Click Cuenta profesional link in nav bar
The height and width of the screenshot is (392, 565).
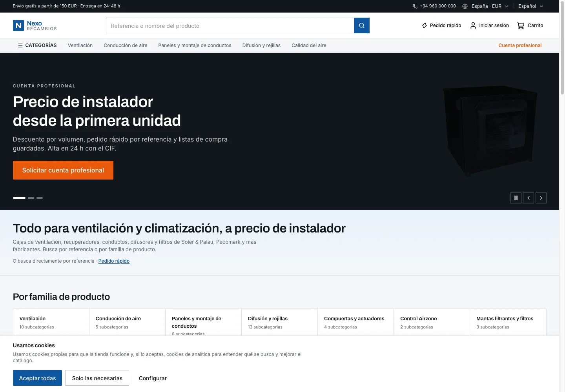coord(520,45)
